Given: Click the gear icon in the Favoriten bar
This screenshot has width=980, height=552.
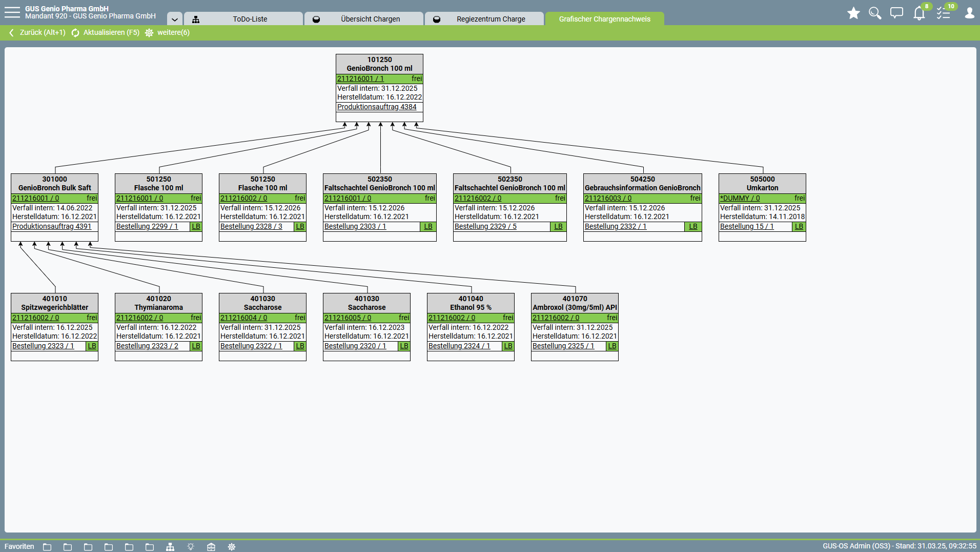Looking at the screenshot, I should (232, 547).
